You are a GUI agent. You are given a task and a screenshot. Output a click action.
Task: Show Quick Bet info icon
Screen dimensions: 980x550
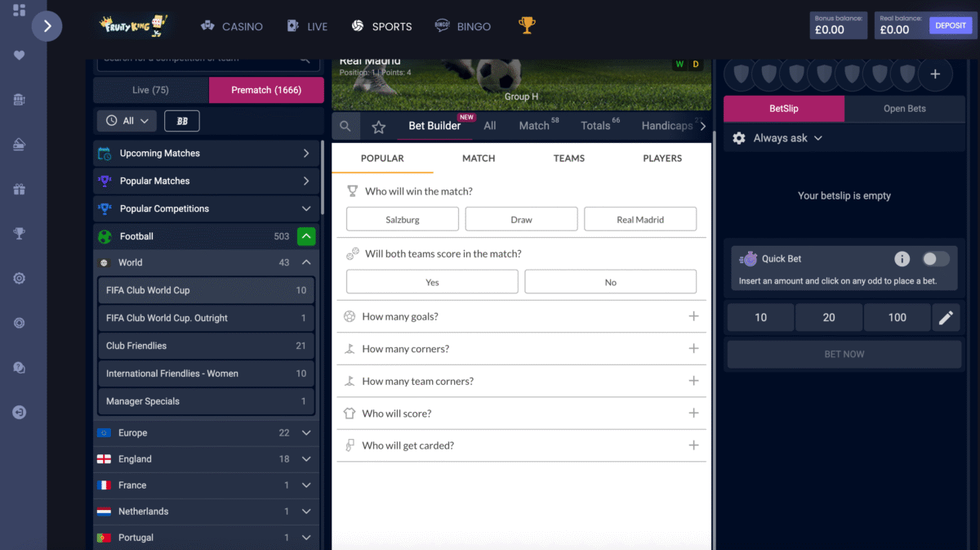[902, 259]
